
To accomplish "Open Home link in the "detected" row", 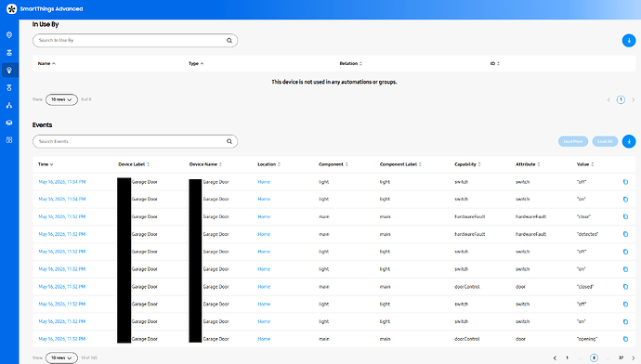I will pos(264,234).
